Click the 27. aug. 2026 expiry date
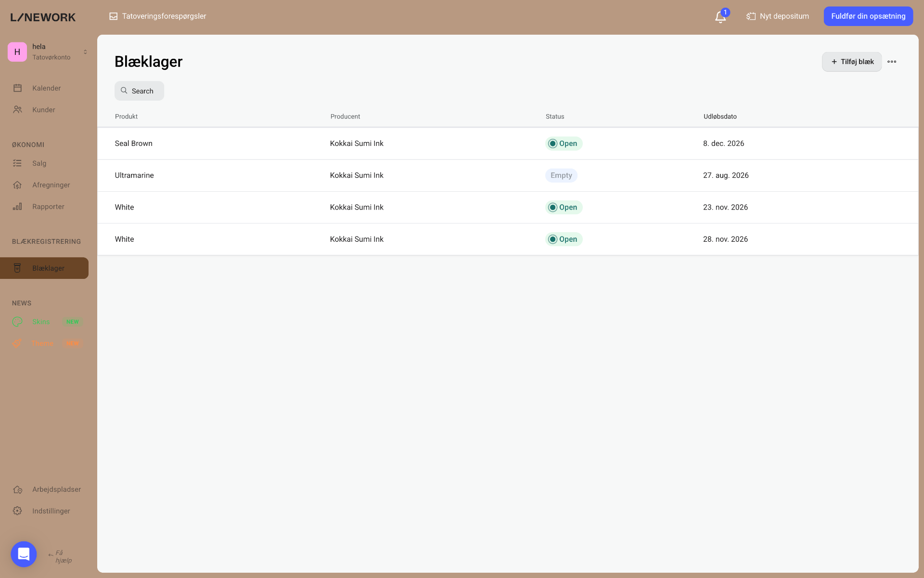 click(726, 175)
